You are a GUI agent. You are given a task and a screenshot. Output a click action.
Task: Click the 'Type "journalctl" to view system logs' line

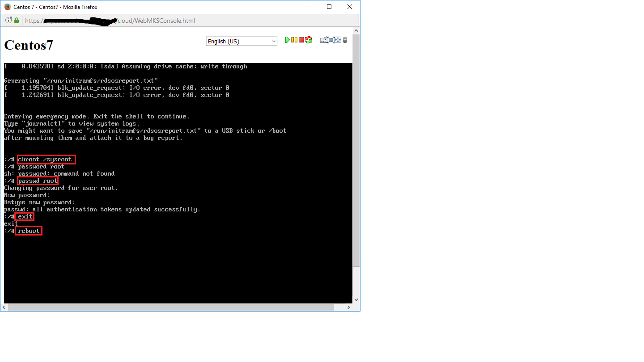click(72, 123)
